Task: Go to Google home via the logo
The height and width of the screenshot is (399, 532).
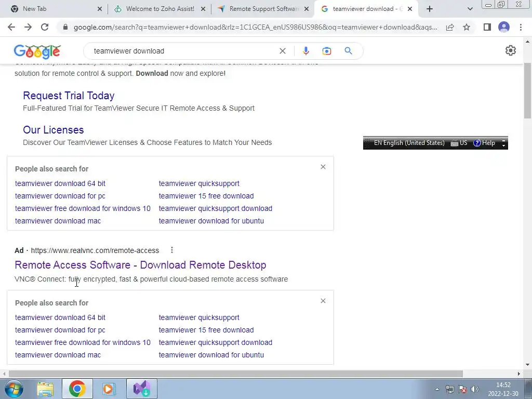Action: click(37, 51)
